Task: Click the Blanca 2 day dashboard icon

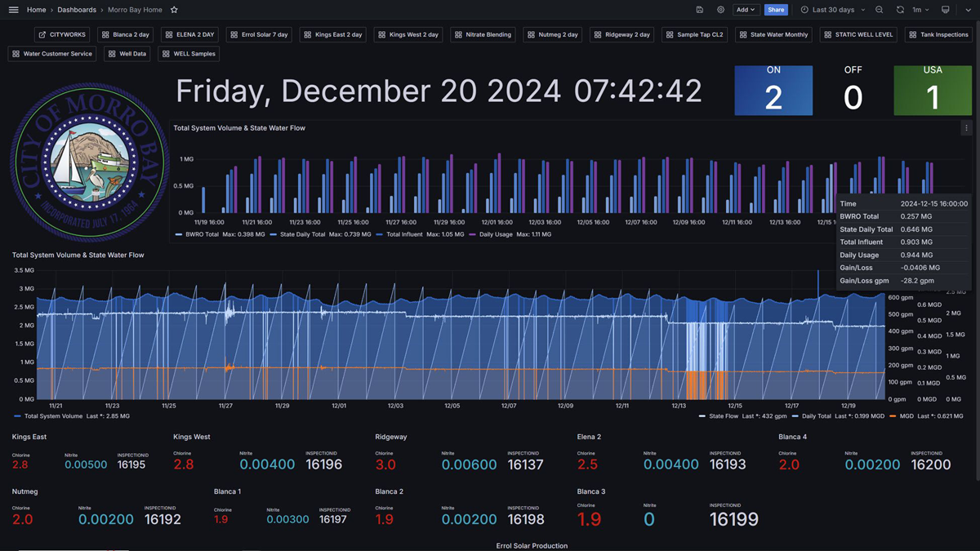Action: click(x=105, y=35)
